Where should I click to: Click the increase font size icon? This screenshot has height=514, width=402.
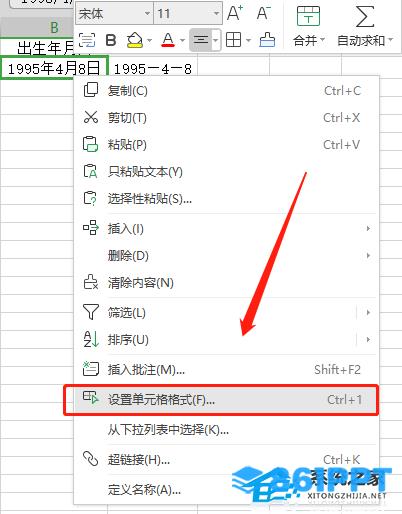tap(235, 13)
